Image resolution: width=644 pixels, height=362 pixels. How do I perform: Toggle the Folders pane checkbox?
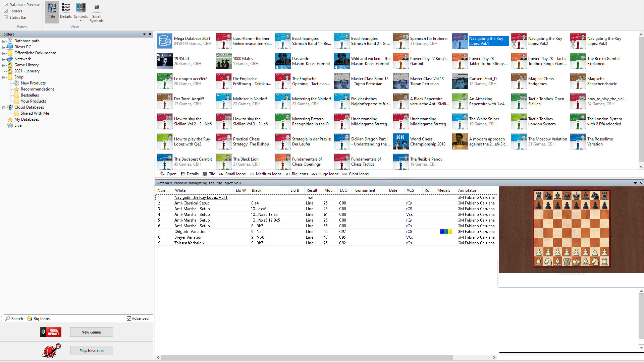coord(6,11)
